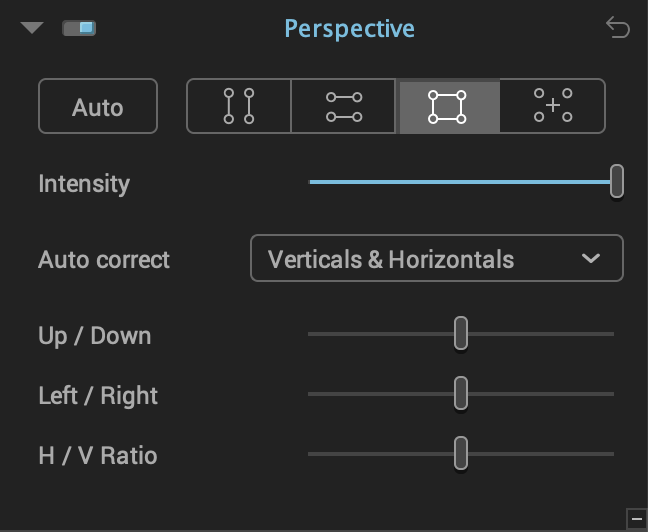Image resolution: width=648 pixels, height=532 pixels.
Task: Open the Auto correct dropdown
Action: coord(437,258)
